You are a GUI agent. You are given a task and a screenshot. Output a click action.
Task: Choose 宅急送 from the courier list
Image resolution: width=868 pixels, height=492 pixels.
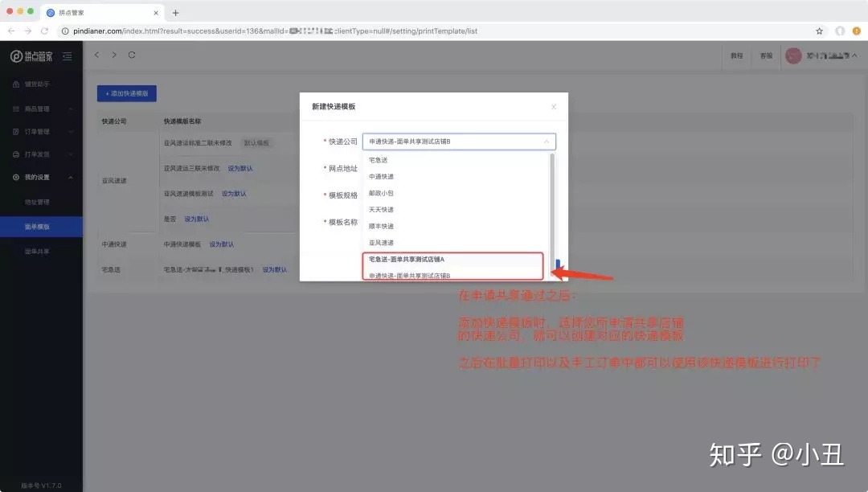click(x=456, y=160)
